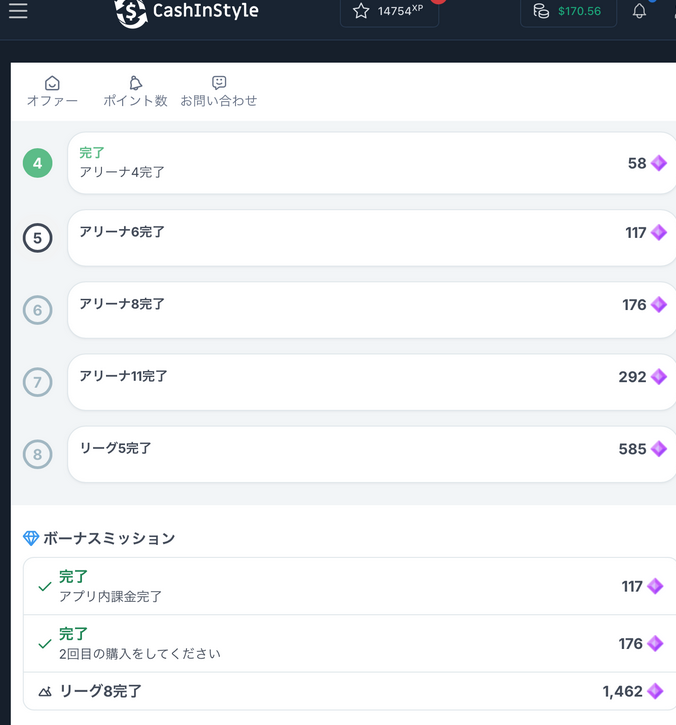Click the step 8 circle
The image size is (676, 725).
37,454
